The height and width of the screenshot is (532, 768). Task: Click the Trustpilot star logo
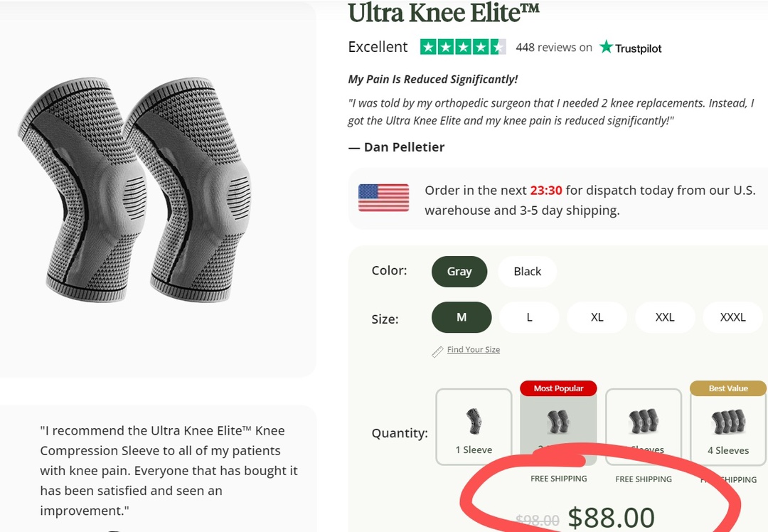point(606,47)
